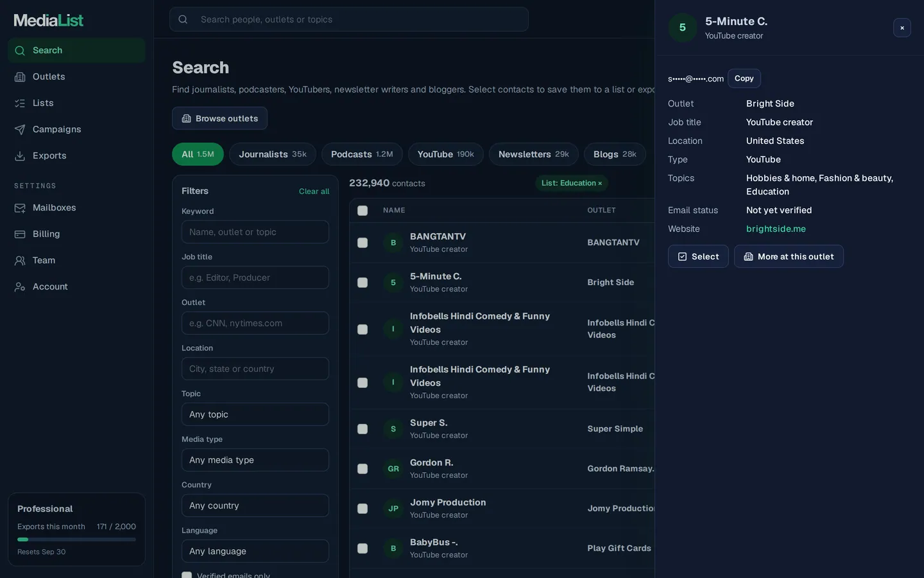Click the exports usage progress bar
Viewport: 924px width, 578px height.
[76, 539]
